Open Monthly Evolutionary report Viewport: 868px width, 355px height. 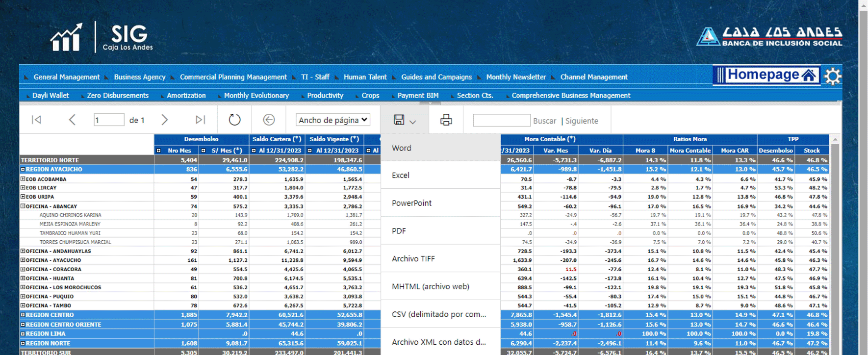point(256,96)
